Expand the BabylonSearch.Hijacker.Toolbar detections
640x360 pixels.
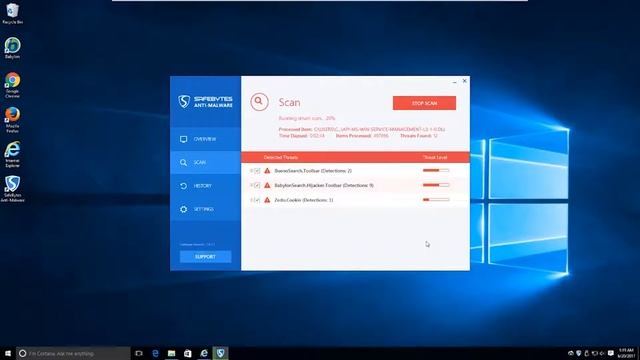click(x=251, y=185)
